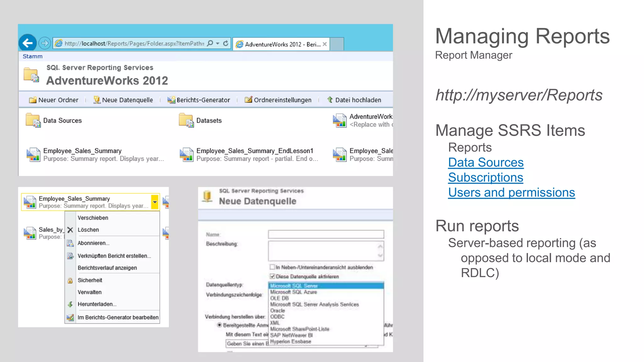Click the padlock icon beside Sicherheit
644x362 pixels.
pos(70,280)
